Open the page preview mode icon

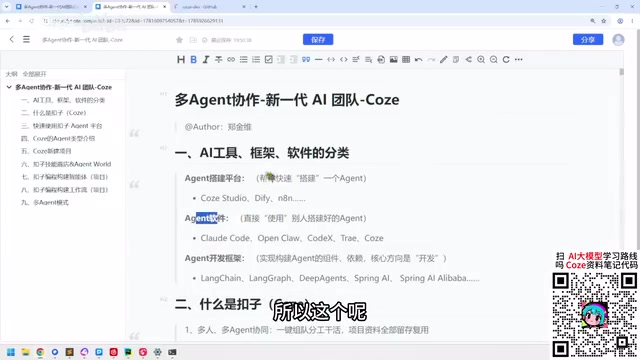click(x=456, y=60)
